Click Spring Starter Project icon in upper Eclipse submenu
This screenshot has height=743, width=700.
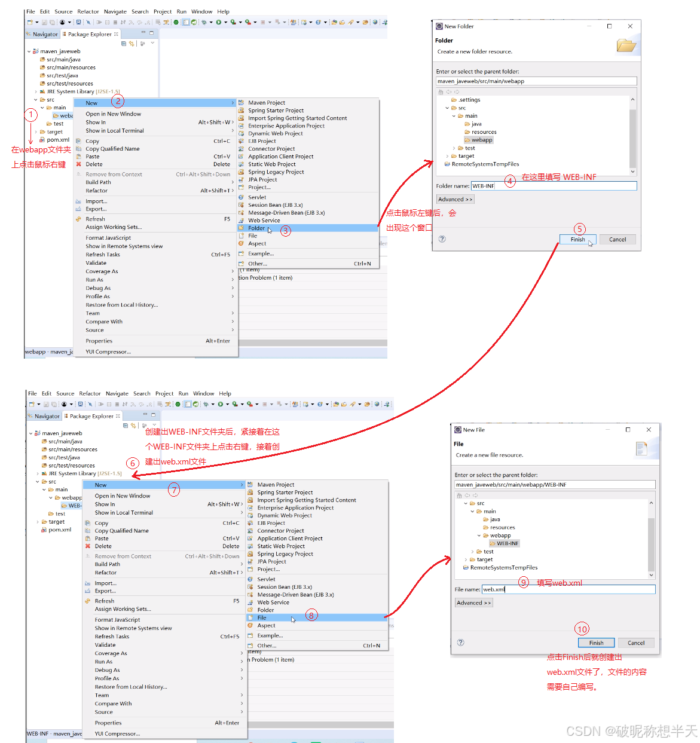tap(241, 111)
